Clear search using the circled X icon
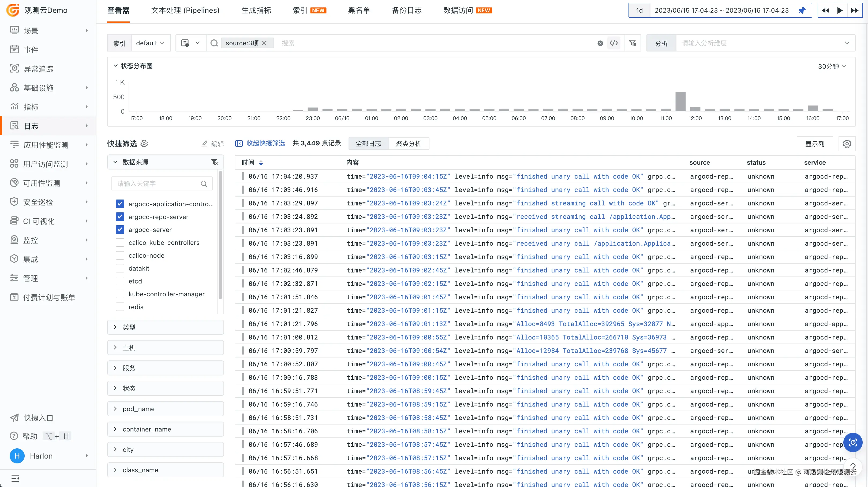 (x=600, y=43)
